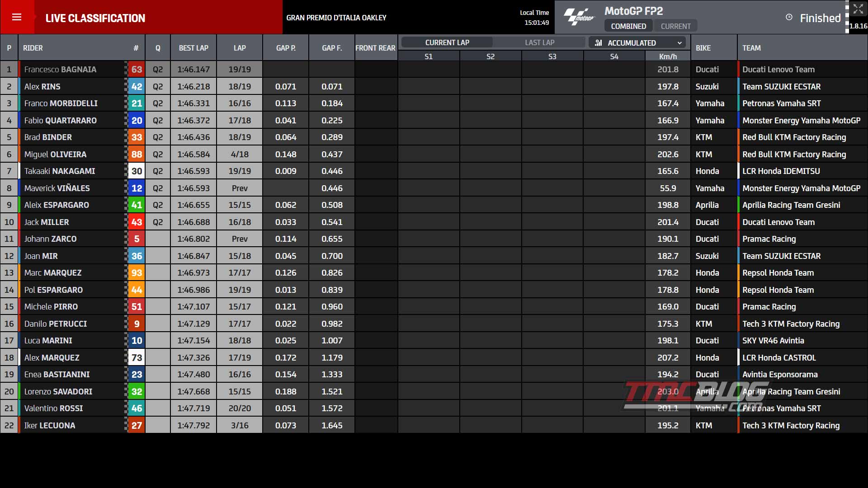Select rider Jack MILLER
Screen dimensions: 868x488
tap(47, 222)
